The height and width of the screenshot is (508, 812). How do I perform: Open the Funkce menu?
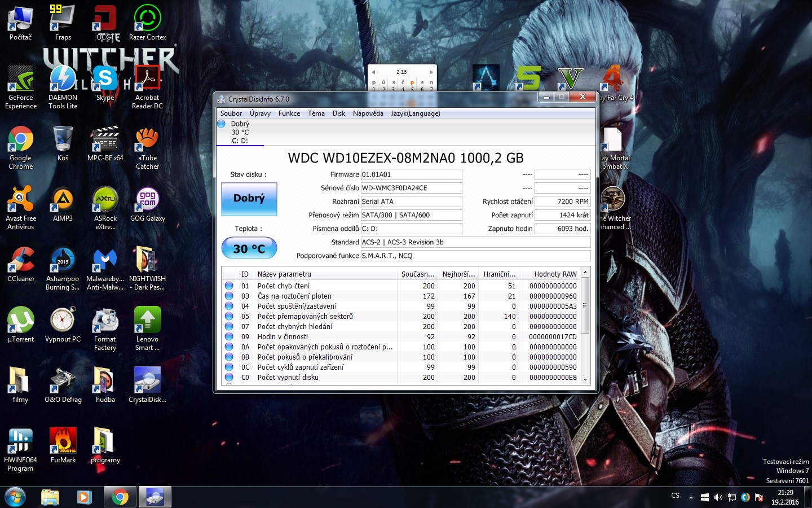coord(289,113)
